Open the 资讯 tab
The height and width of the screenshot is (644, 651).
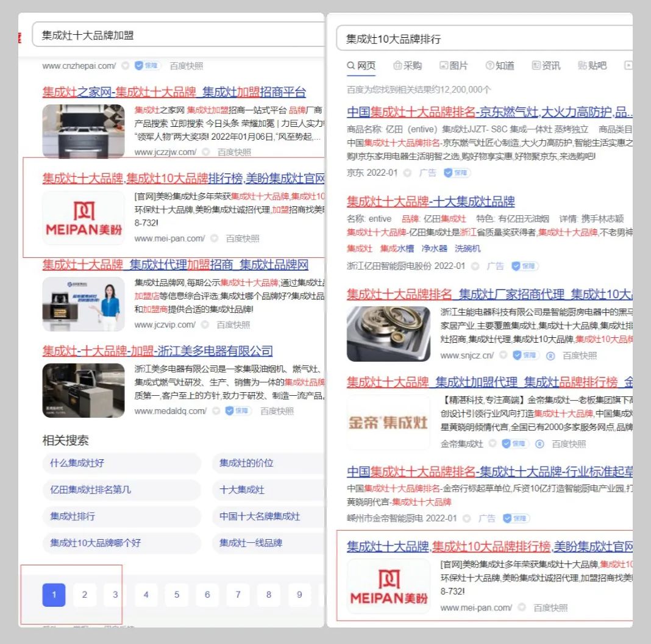click(546, 66)
